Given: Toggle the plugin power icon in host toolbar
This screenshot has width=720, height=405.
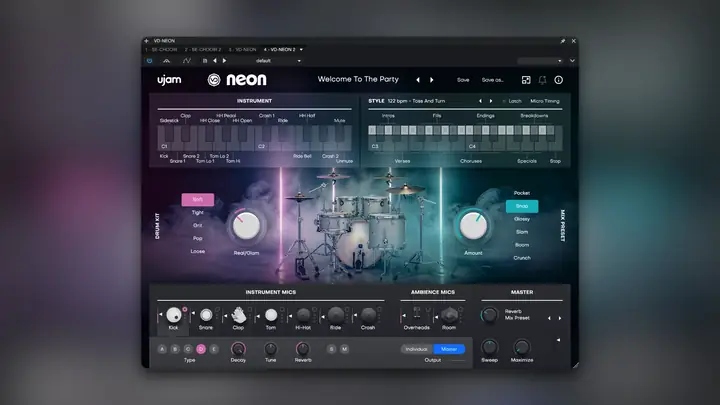Looking at the screenshot, I should (x=149, y=61).
